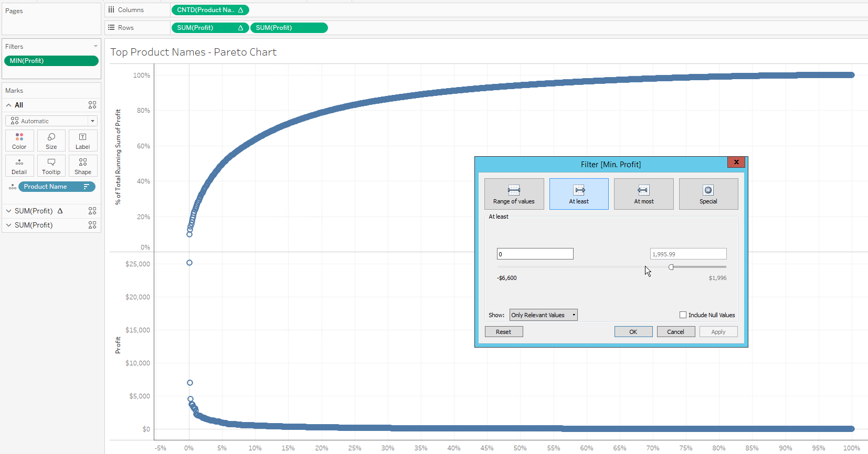Click the At least slider handle
The width and height of the screenshot is (868, 454).
(x=671, y=267)
